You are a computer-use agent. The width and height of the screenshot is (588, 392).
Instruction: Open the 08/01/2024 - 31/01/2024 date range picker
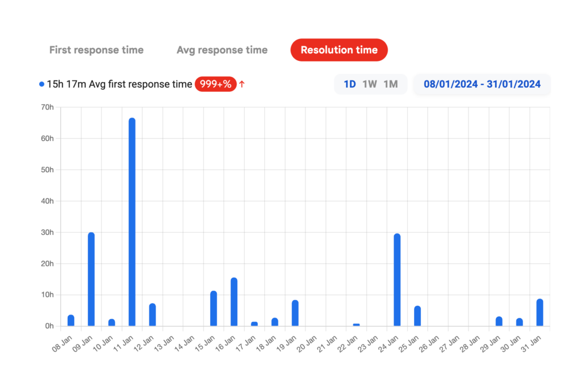pyautogui.click(x=482, y=84)
